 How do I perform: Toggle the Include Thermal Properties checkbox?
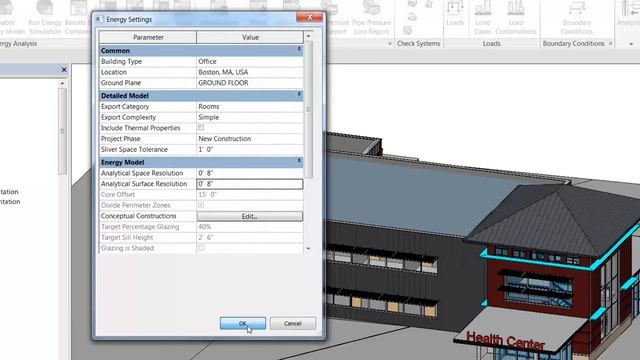(x=201, y=128)
